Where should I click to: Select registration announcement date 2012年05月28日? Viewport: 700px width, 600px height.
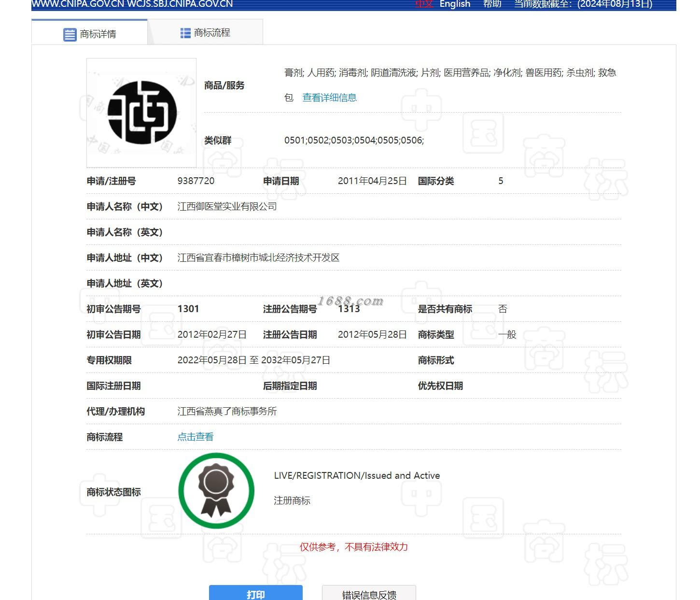click(x=372, y=334)
